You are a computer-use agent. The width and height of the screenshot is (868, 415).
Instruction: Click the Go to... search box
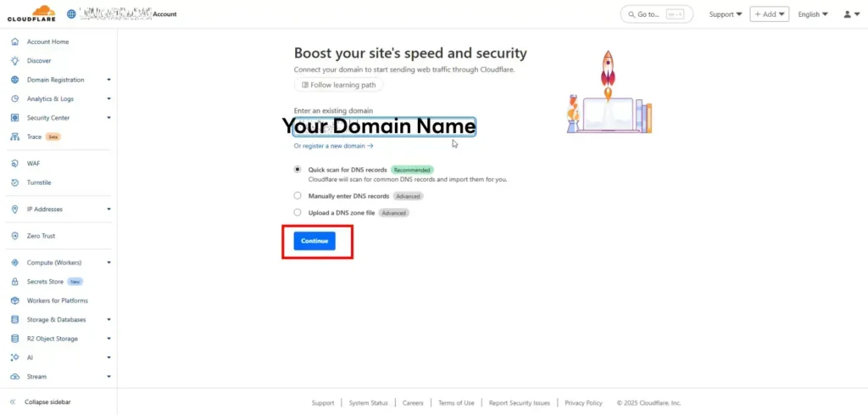tap(657, 14)
